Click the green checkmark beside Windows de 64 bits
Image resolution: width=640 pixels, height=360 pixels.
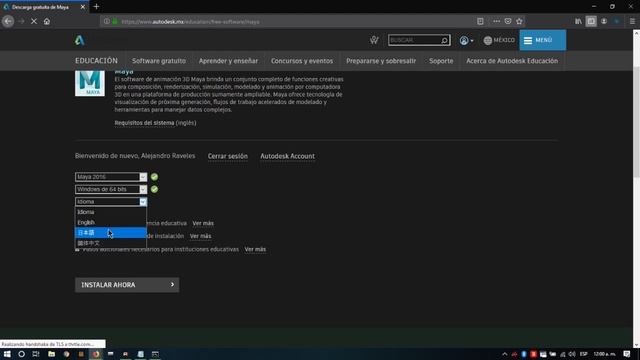pos(154,189)
